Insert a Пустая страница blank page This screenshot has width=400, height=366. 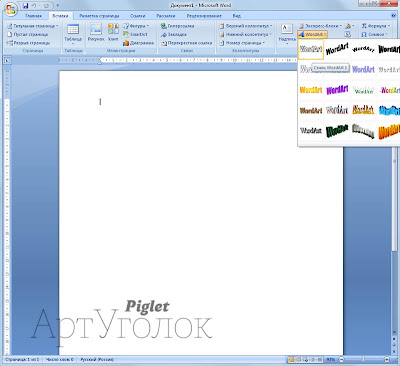tap(28, 34)
